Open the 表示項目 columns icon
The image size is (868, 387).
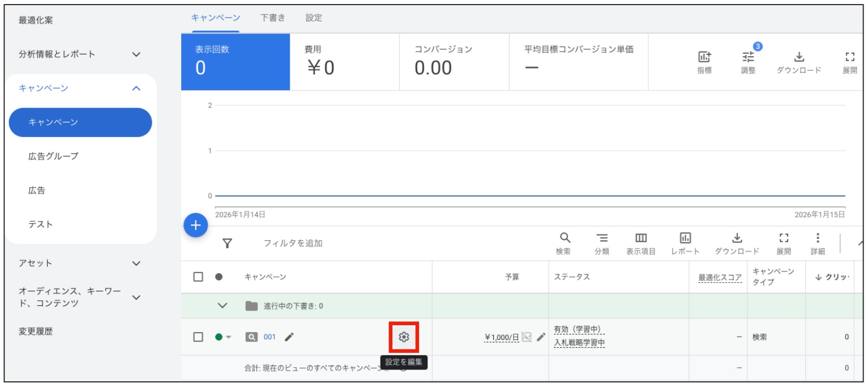640,239
